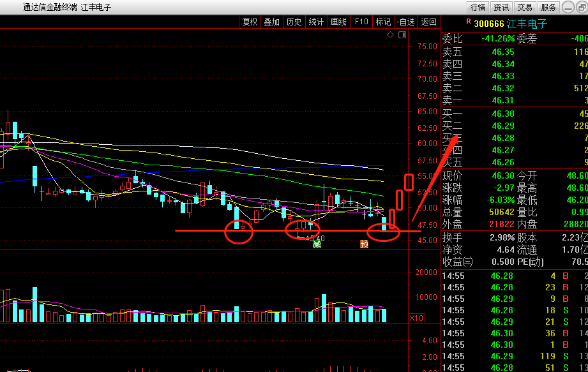Click the 股本 label
The height and width of the screenshot is (372, 588).
(x=527, y=237)
